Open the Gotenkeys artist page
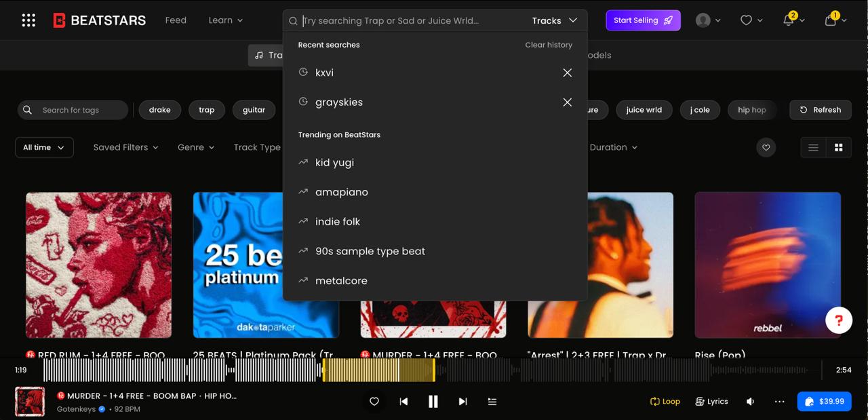Screen dimensions: 868x420 tap(76, 409)
